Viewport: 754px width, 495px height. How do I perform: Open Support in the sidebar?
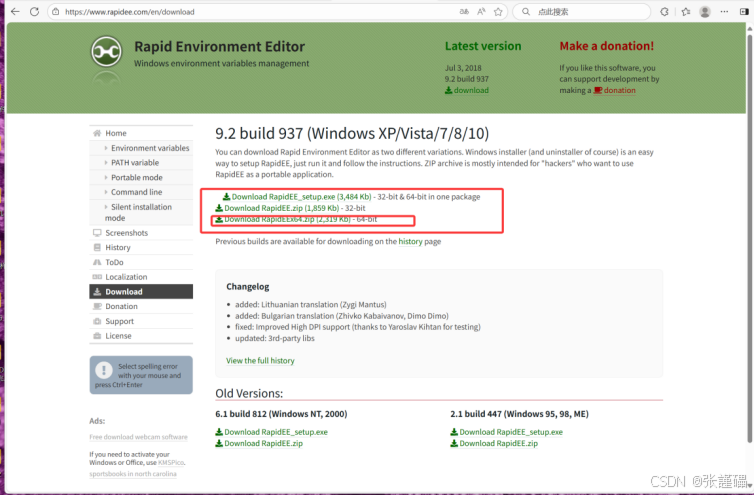(141, 321)
